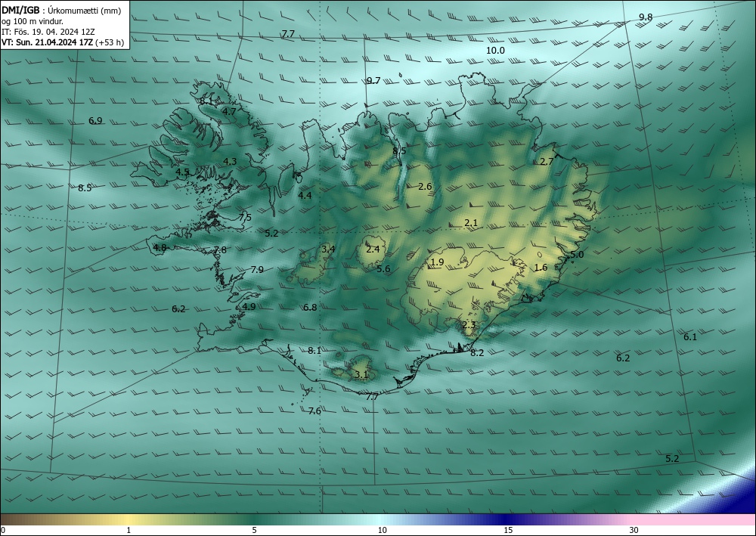This screenshot has height=536, width=756.
Task: Click the color scale label 30
Action: (x=634, y=530)
